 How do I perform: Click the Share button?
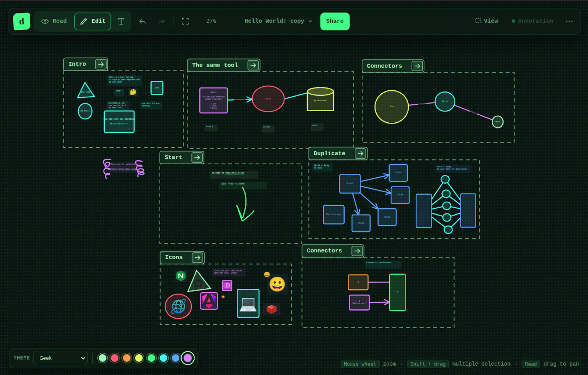(335, 21)
